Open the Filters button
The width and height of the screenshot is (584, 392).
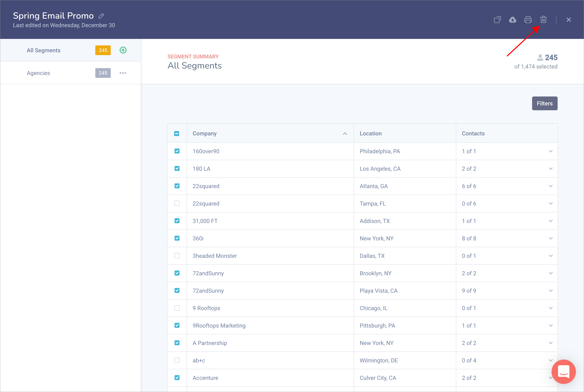tap(545, 103)
